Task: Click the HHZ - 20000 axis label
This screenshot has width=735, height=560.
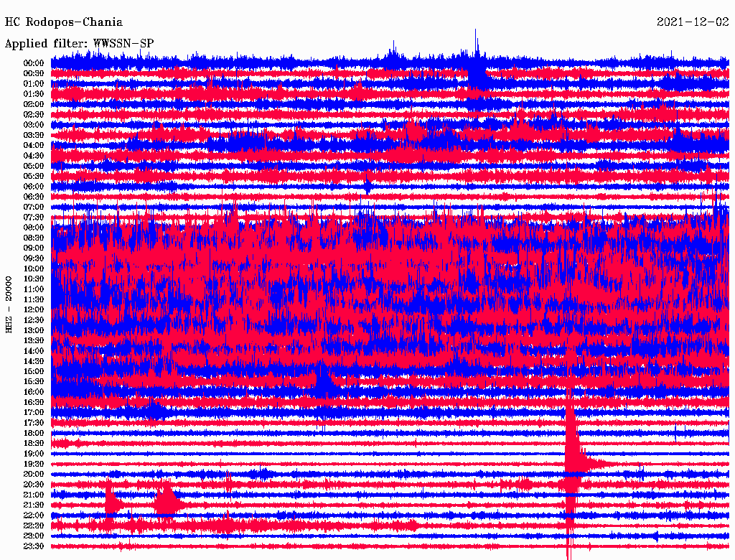Action: tap(9, 304)
